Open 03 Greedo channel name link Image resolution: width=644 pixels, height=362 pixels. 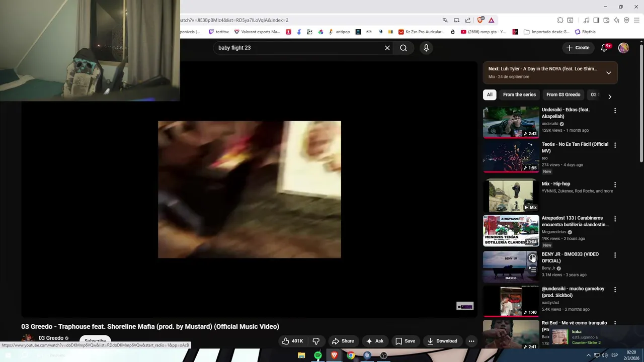point(51,338)
